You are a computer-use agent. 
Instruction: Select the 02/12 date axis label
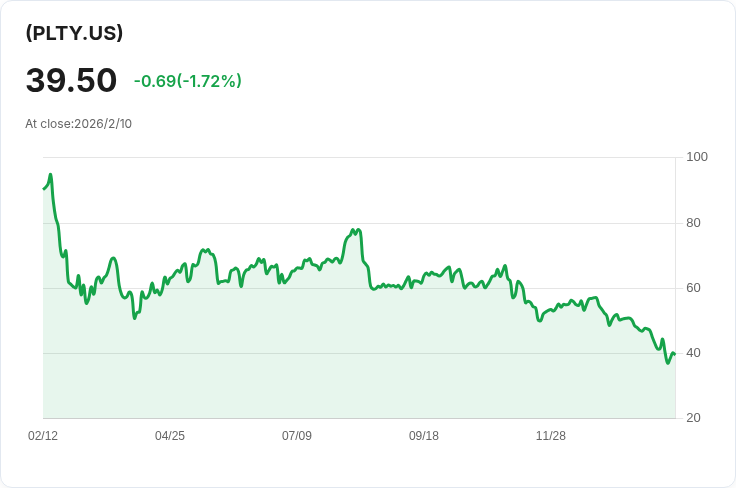click(43, 436)
